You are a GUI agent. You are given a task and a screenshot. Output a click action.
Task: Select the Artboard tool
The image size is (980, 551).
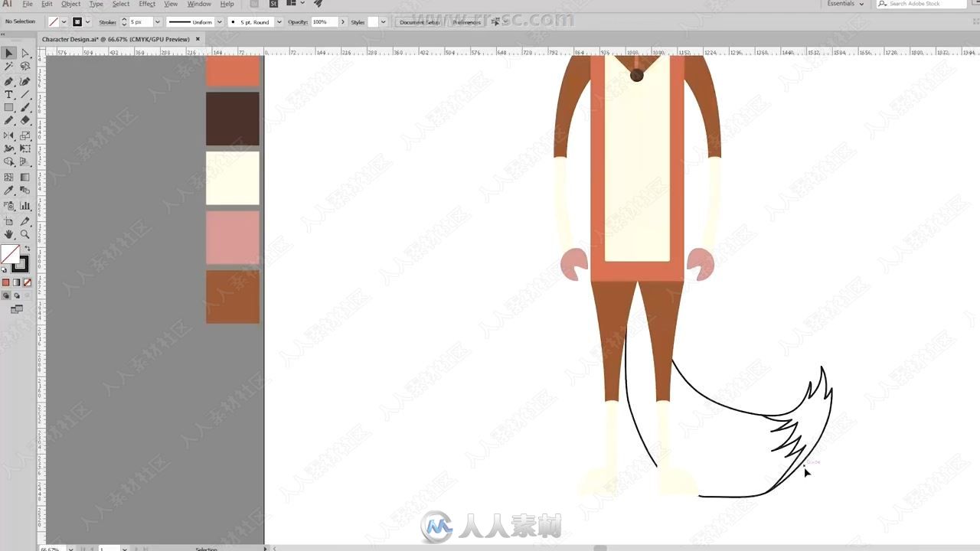[x=8, y=220]
